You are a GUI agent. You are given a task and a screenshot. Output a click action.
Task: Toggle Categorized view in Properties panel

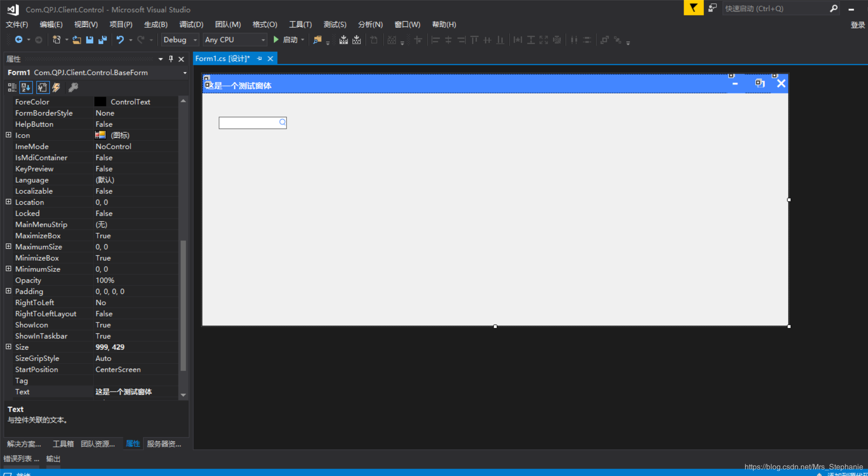pyautogui.click(x=12, y=87)
